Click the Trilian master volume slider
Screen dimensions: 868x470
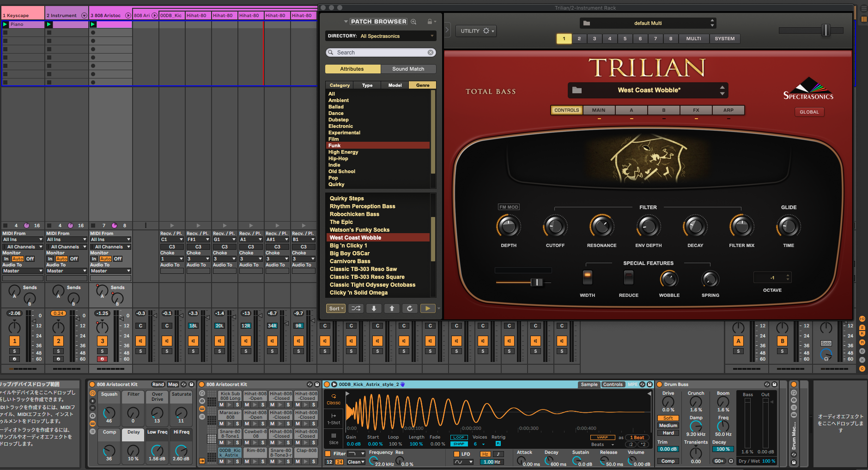coord(826,30)
